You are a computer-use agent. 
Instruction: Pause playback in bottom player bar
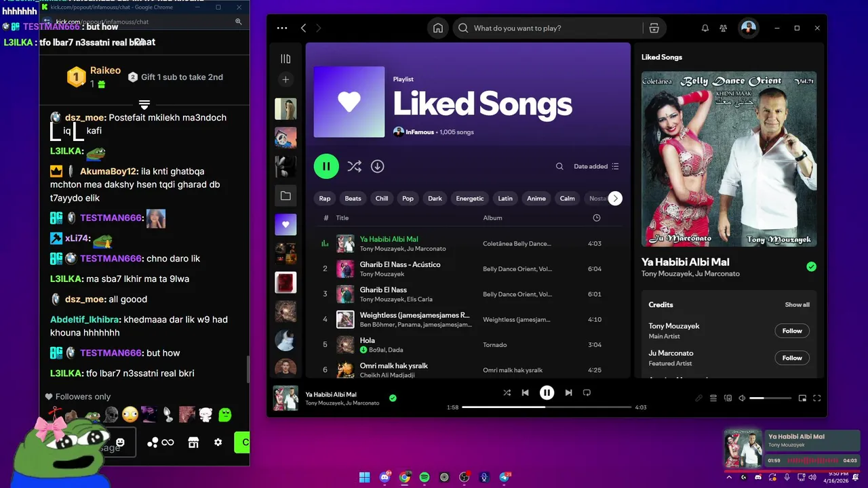pyautogui.click(x=547, y=392)
